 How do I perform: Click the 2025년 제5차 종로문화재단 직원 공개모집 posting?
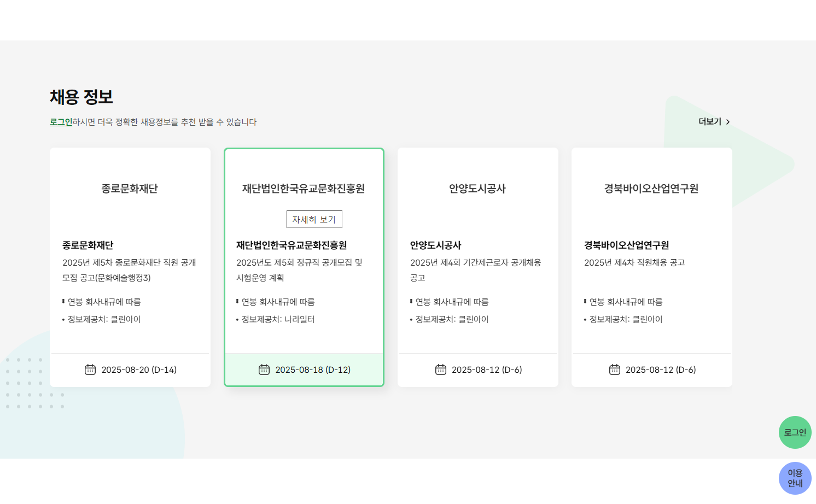(x=130, y=270)
